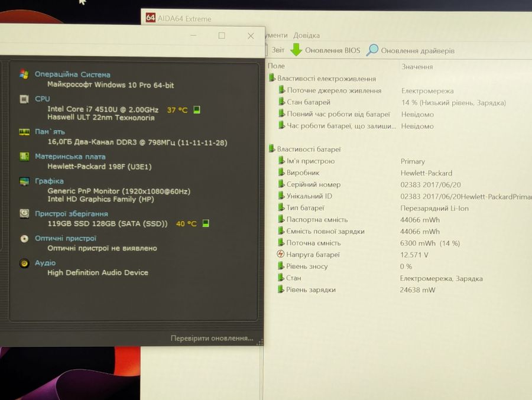Click the magnifier Оновлення драйверів icon
532x400 pixels.
[372, 50]
